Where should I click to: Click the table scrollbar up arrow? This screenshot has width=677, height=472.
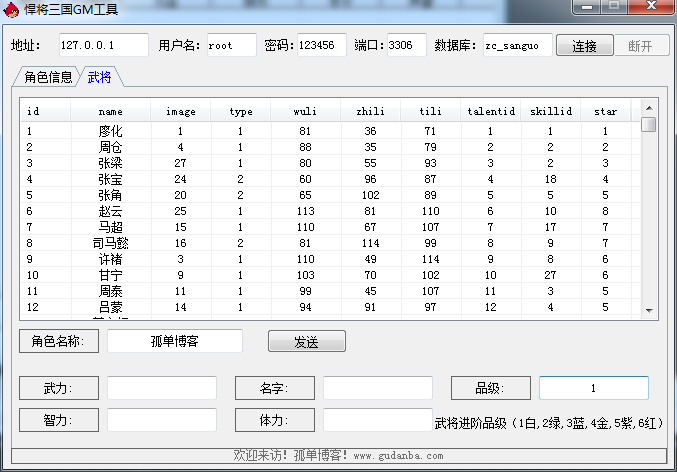(649, 108)
